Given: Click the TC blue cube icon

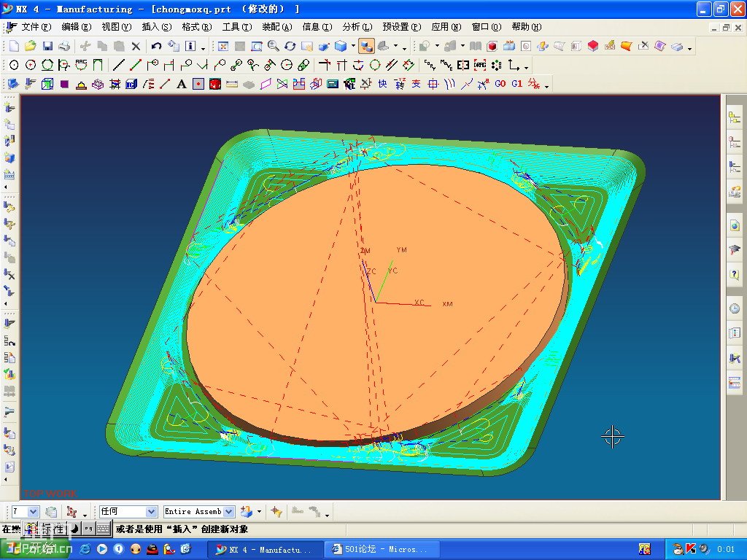Looking at the screenshot, I should point(131,85).
